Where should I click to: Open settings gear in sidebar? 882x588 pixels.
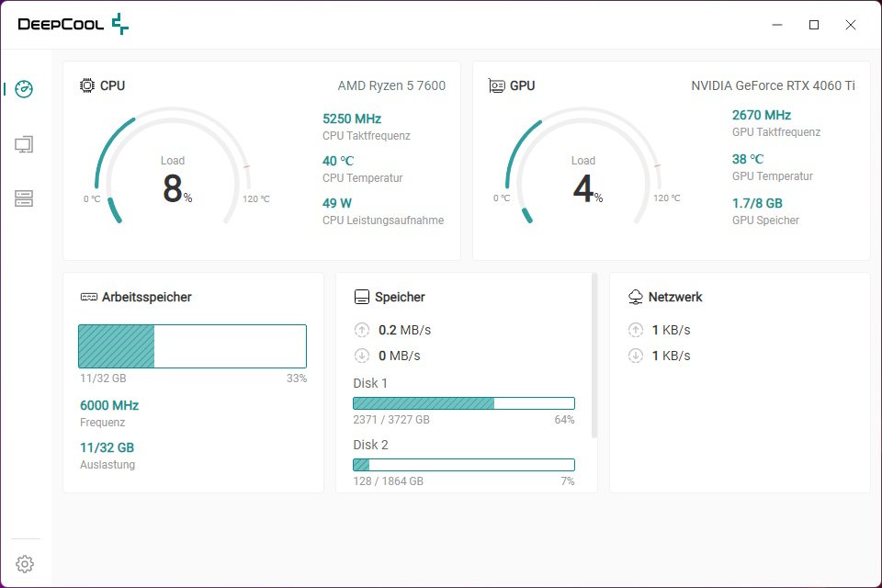click(25, 563)
